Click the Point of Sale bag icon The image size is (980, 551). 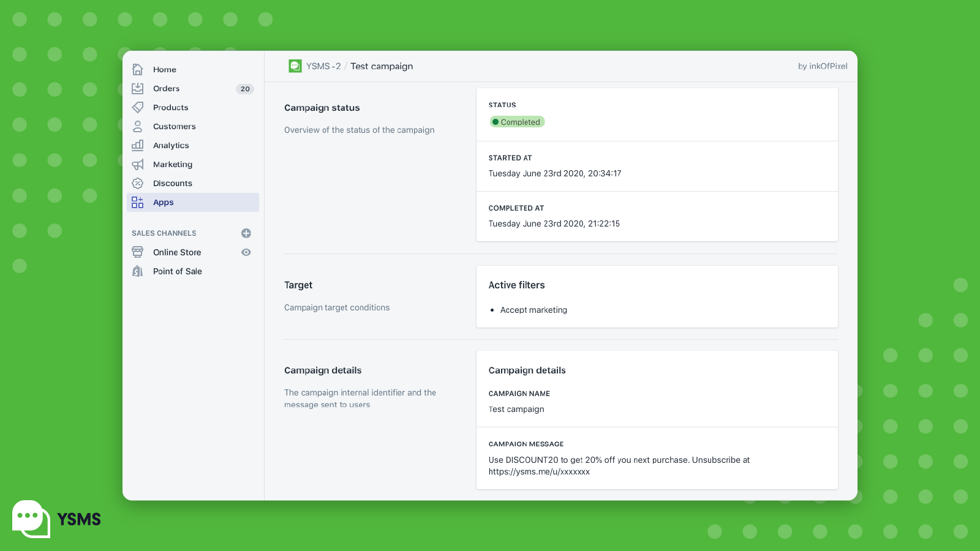(138, 271)
